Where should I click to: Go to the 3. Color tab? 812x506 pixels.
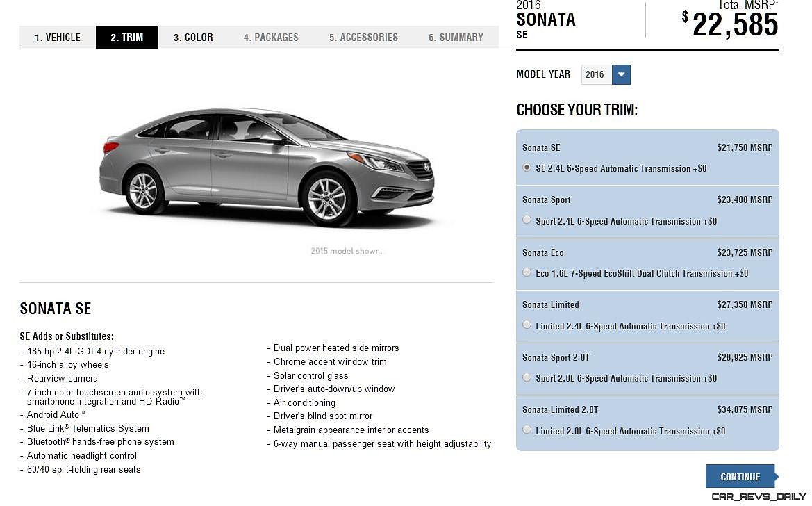point(193,38)
